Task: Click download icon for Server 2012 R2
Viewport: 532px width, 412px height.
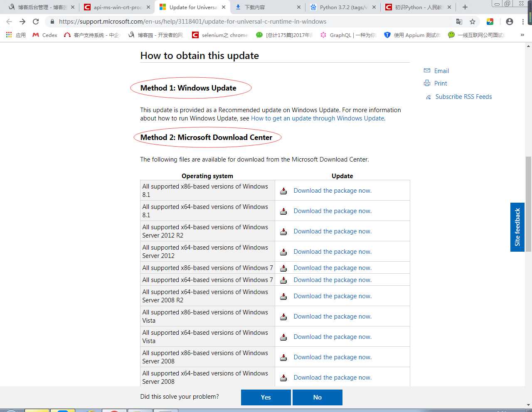Action: [x=283, y=232]
